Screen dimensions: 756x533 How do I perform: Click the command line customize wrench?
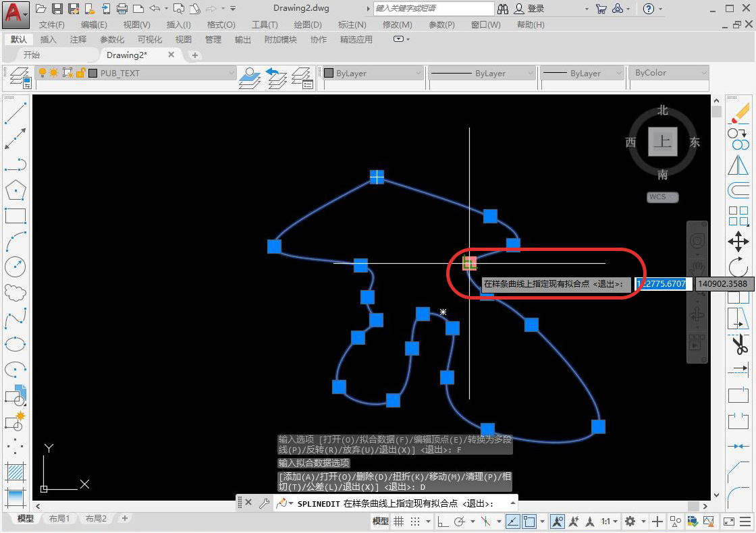tap(264, 503)
